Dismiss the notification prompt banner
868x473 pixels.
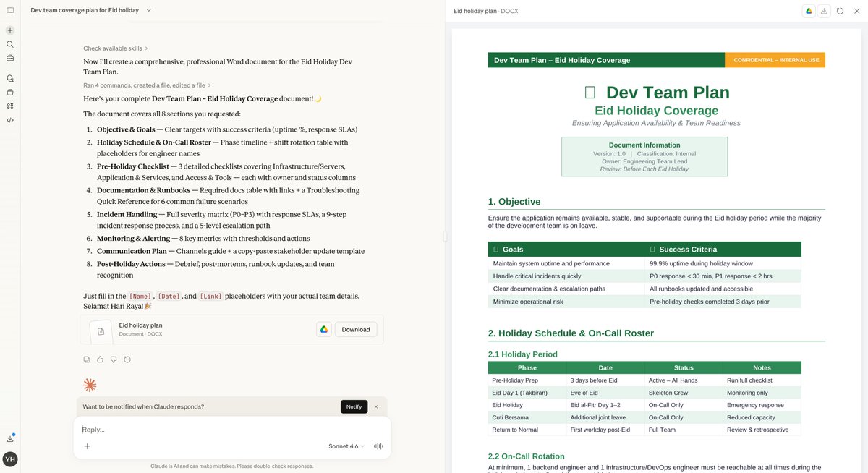[x=376, y=406]
